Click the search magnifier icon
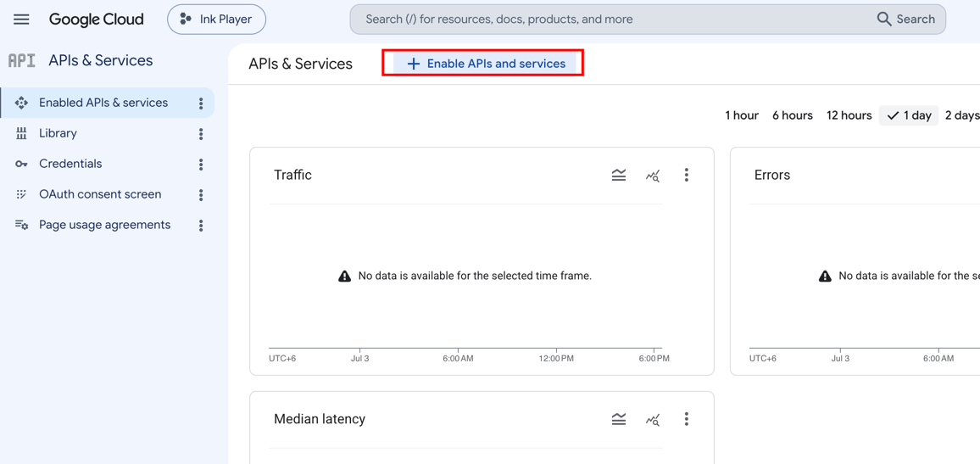The height and width of the screenshot is (464, 980). click(883, 20)
